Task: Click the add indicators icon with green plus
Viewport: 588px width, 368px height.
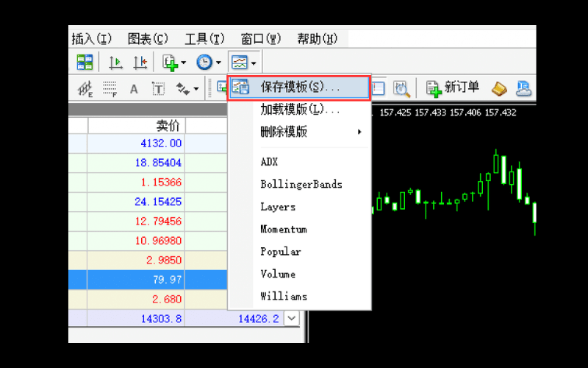Action: 170,63
